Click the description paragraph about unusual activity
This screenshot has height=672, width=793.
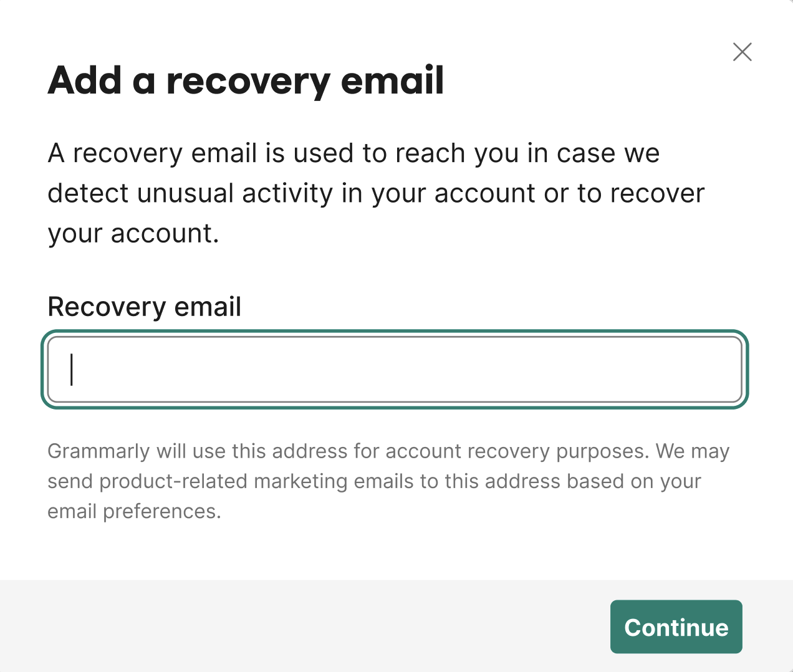pos(375,193)
